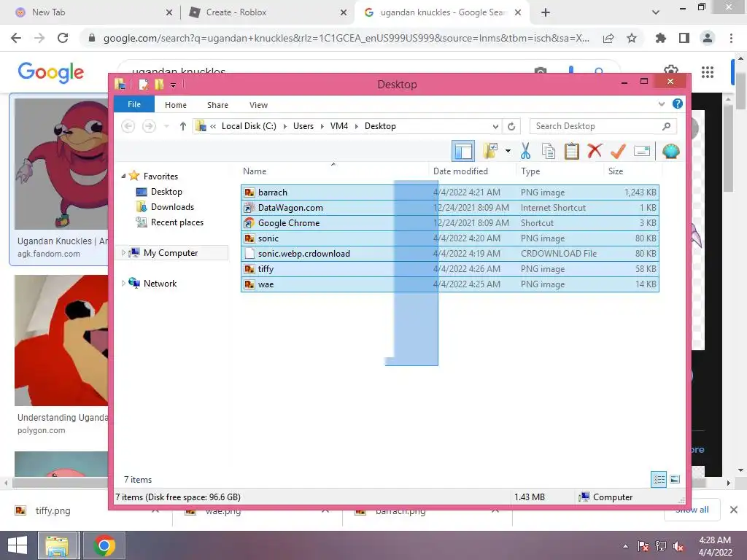Click the Rename icon in toolbar
The height and width of the screenshot is (560, 747).
pyautogui.click(x=642, y=152)
